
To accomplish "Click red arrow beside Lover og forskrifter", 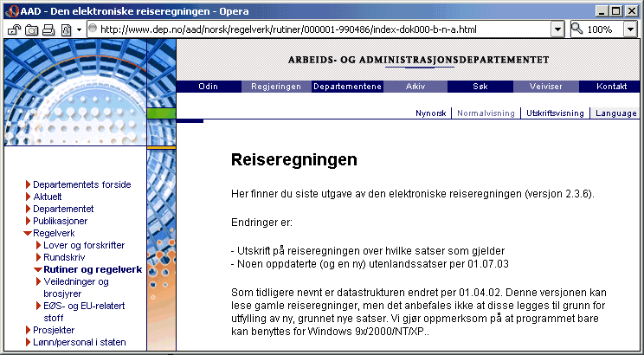I will point(39,245).
